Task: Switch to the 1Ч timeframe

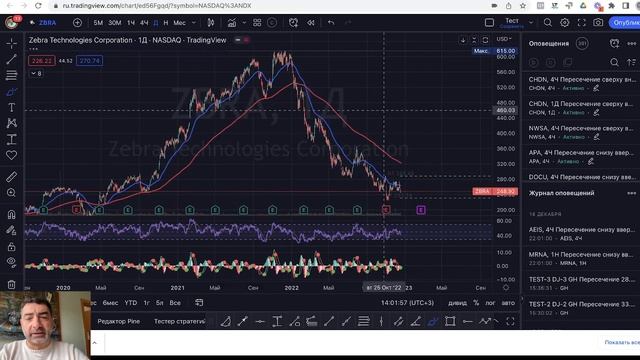Action: [131, 23]
